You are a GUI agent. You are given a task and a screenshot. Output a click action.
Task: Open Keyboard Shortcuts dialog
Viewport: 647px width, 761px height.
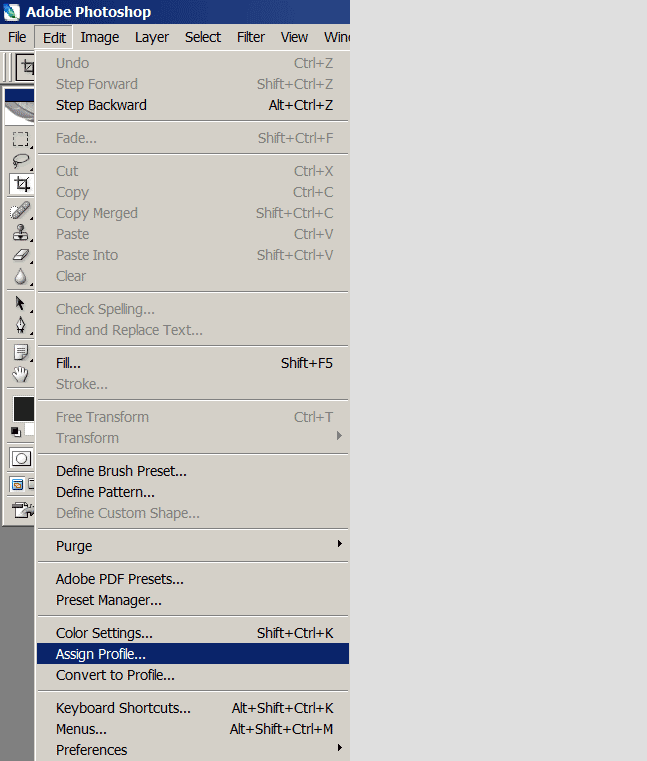coord(123,708)
